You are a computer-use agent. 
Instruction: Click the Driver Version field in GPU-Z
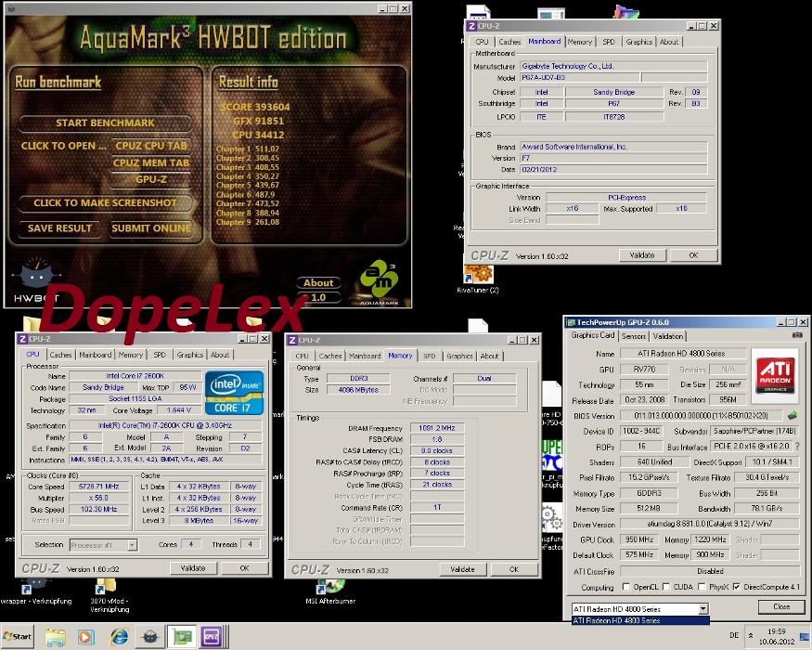click(710, 524)
